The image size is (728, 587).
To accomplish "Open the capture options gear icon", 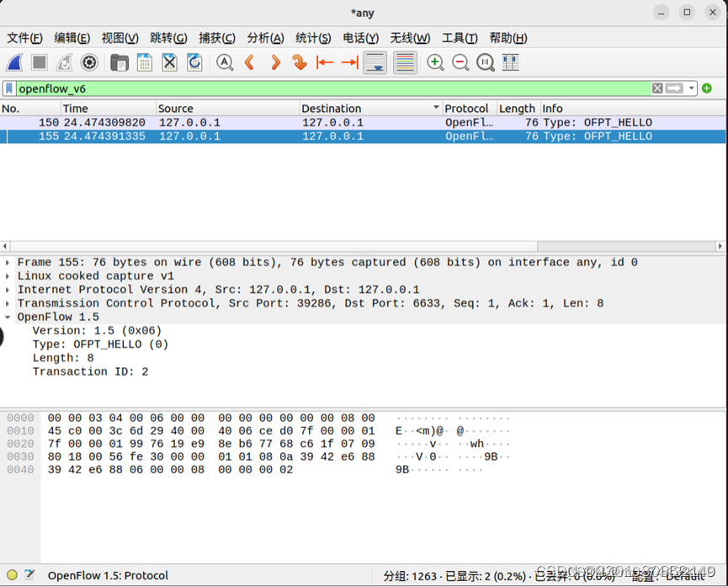I will coord(89,62).
